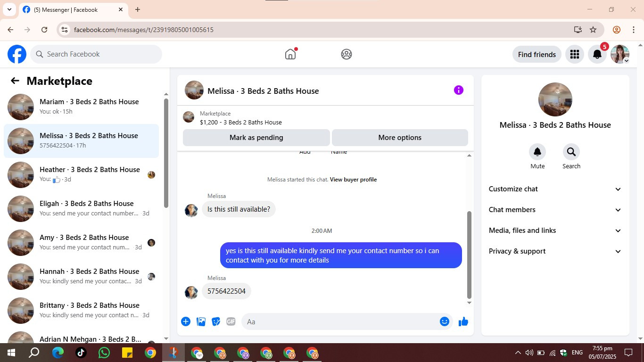Open the View buyer profile link
644x362 pixels.
pos(353,180)
